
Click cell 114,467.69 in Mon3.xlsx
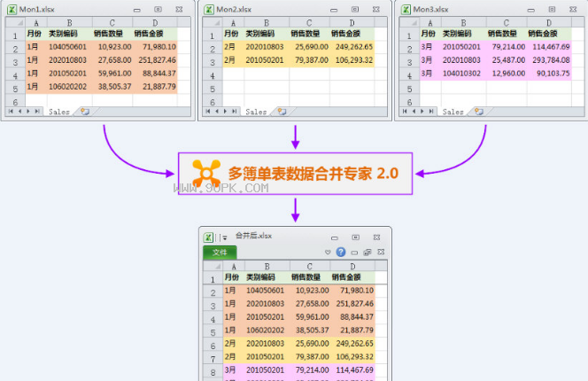(x=551, y=47)
